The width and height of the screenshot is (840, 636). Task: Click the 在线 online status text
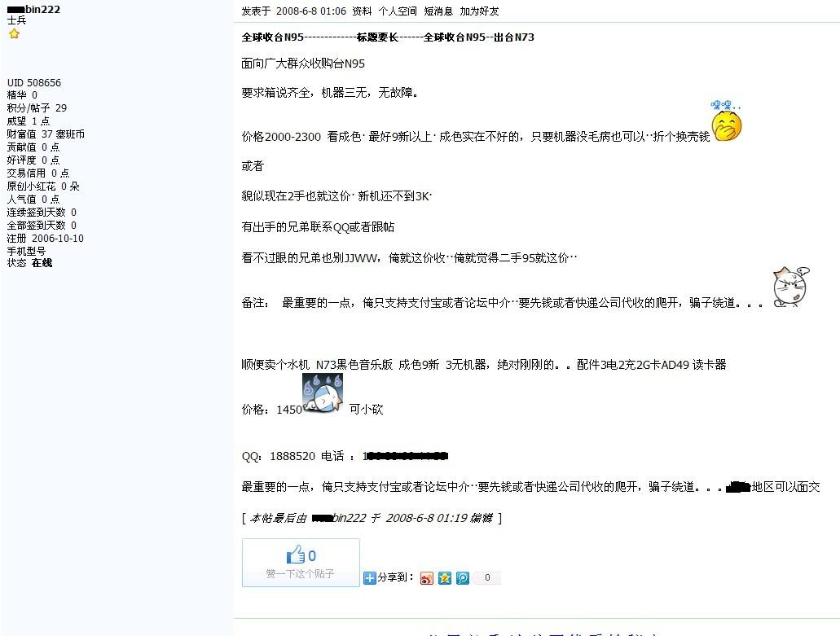(x=42, y=263)
